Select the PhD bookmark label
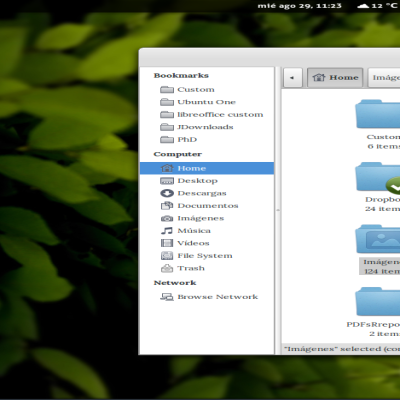This screenshot has height=400, width=400. (187, 140)
